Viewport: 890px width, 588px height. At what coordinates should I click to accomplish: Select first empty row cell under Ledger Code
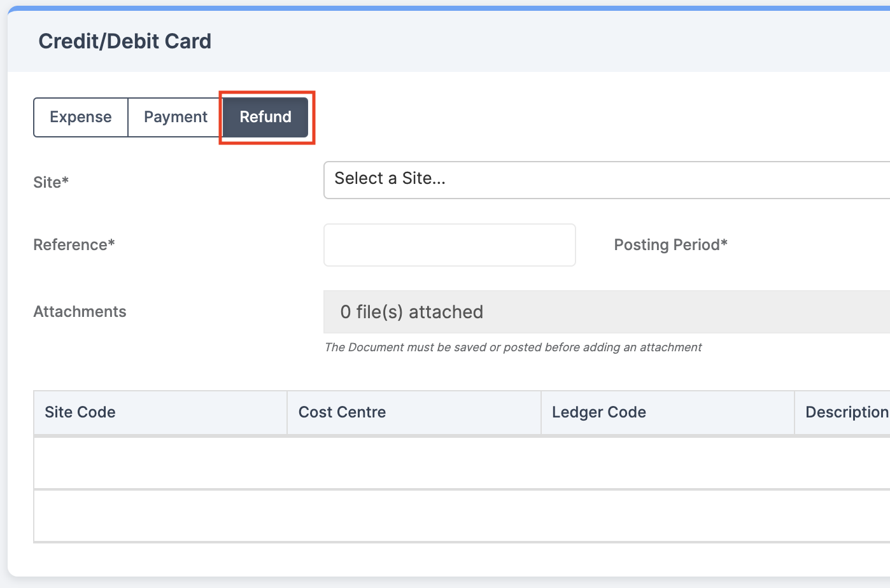click(668, 463)
